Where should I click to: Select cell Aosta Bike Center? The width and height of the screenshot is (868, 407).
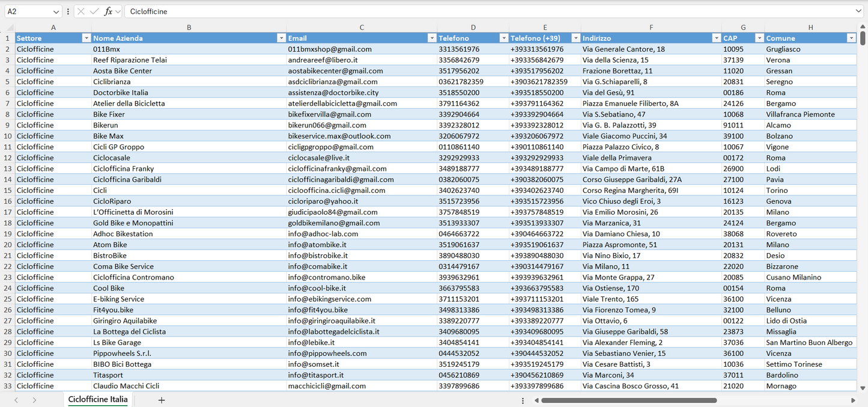189,71
